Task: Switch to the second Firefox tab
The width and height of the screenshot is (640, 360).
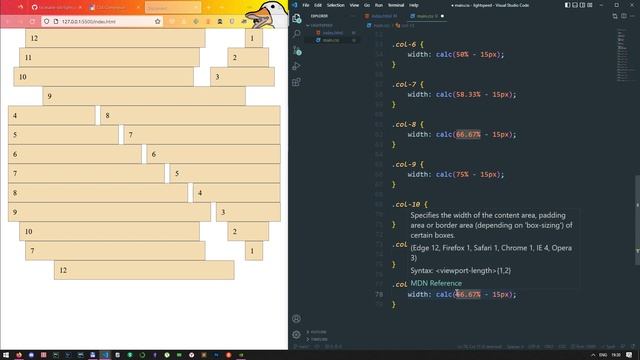Action: click(x=113, y=7)
